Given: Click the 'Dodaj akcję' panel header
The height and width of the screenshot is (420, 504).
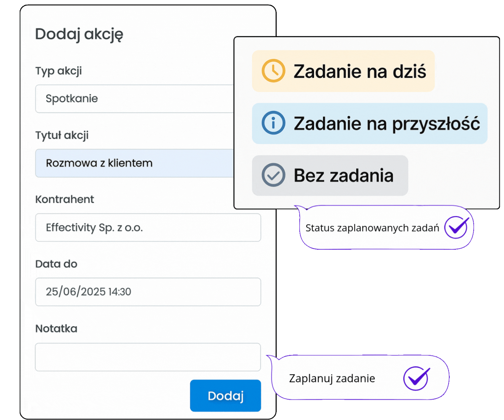Looking at the screenshot, I should [79, 33].
